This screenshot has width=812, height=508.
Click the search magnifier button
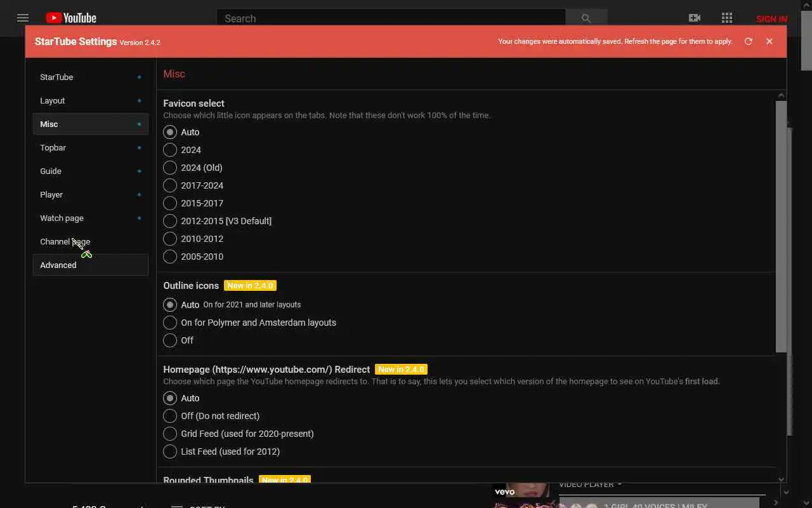click(586, 18)
